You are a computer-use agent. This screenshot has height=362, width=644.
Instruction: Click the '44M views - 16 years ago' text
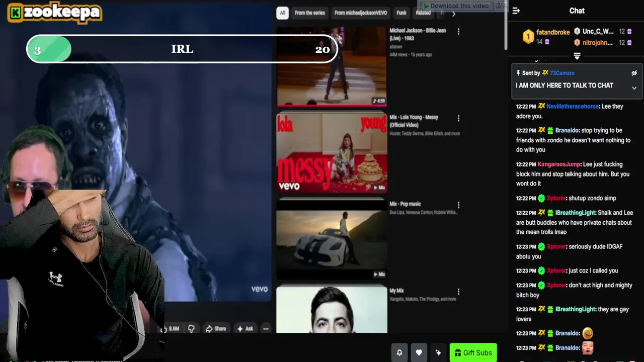411,54
